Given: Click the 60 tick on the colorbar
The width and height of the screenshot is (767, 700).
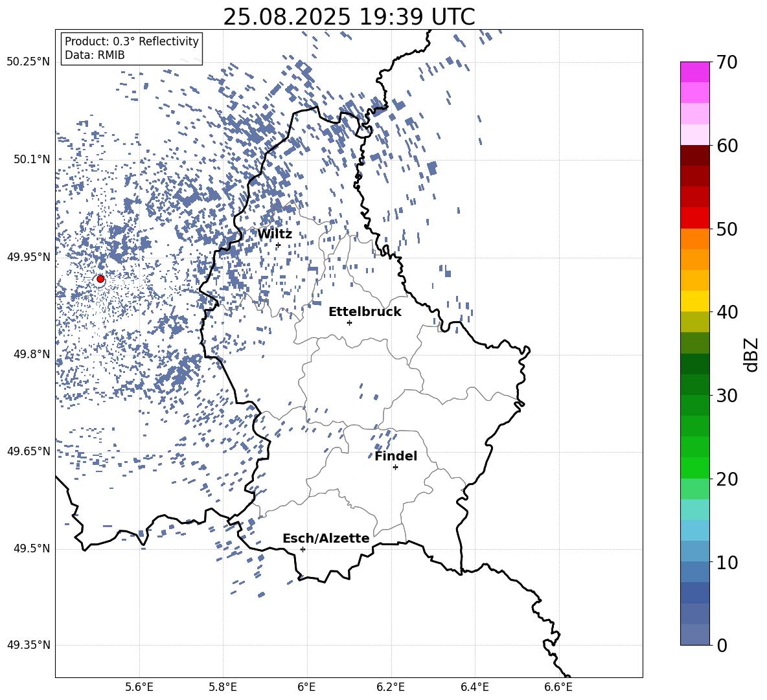Looking at the screenshot, I should pyautogui.click(x=727, y=146).
